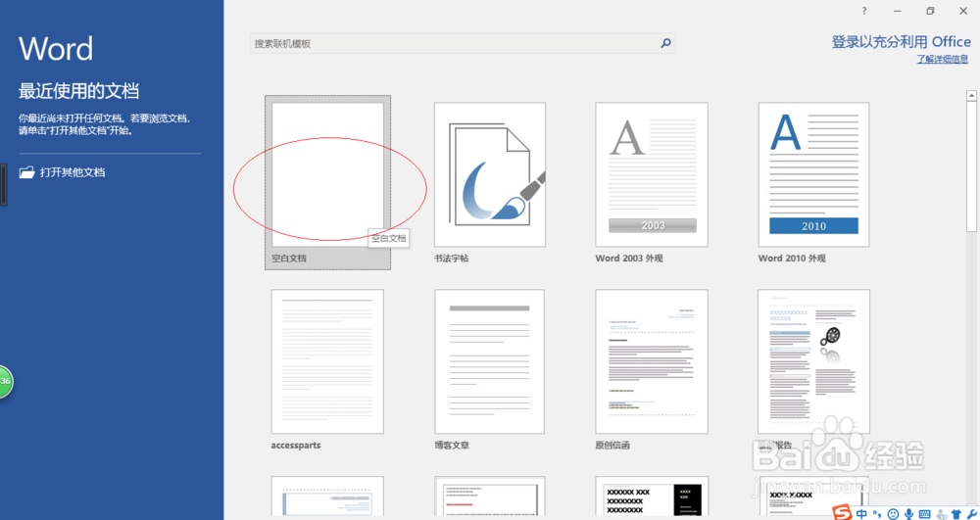Choose the Word 2003 外观 template

pyautogui.click(x=652, y=174)
